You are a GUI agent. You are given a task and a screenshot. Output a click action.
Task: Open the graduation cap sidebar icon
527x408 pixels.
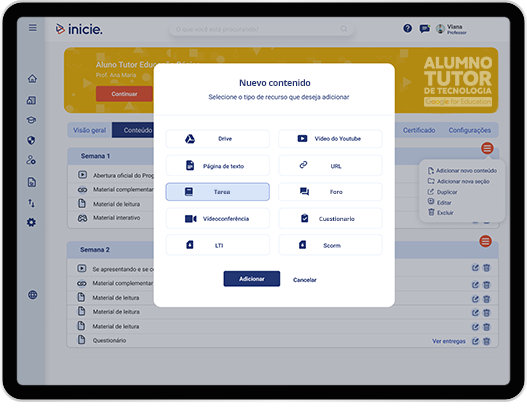pos(32,120)
